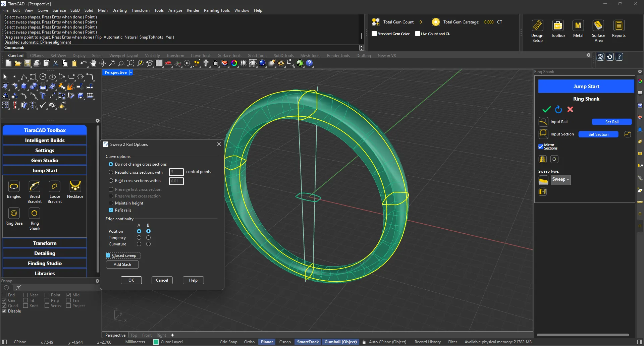Open the Sweep Type dropdown
Image resolution: width=644 pixels, height=346 pixels.
(x=560, y=180)
